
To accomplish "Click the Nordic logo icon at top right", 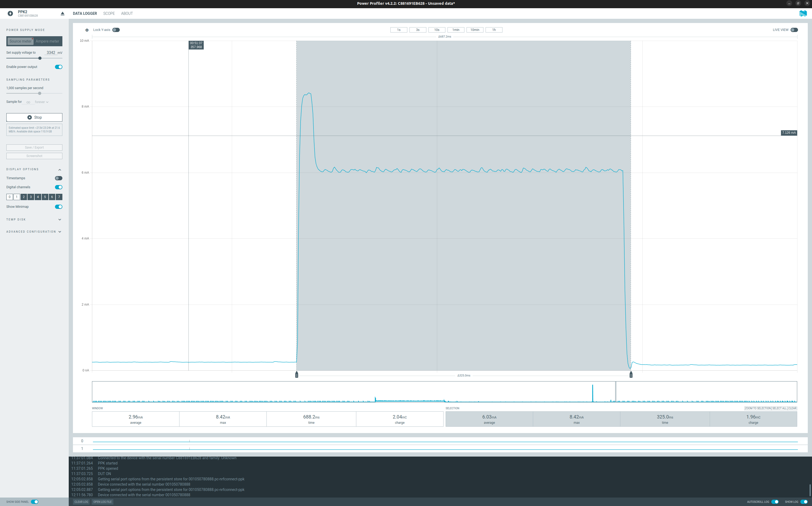I will 803,13.
